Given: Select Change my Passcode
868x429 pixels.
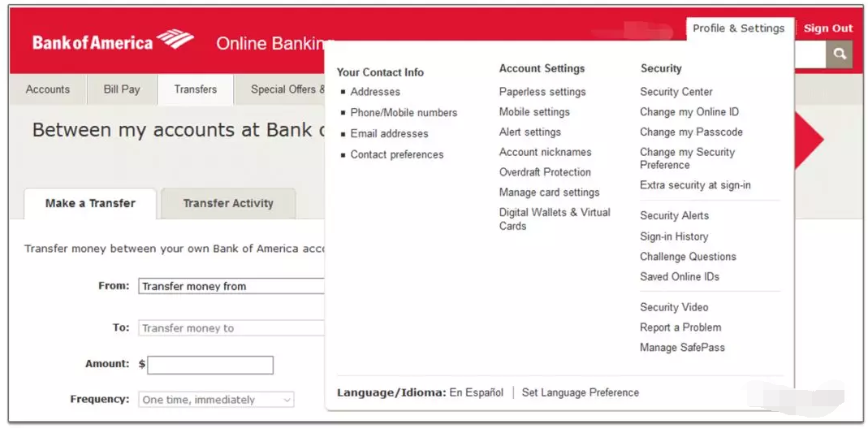Looking at the screenshot, I should click(691, 132).
